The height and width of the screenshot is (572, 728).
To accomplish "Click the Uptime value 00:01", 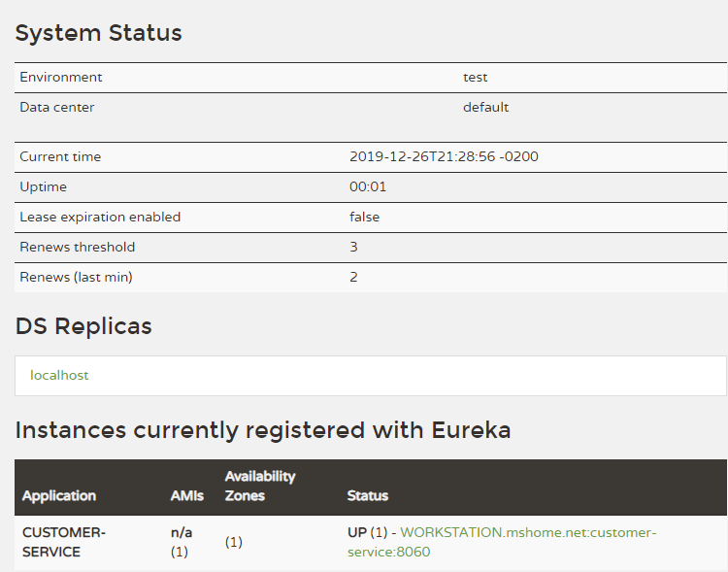I will tap(368, 186).
